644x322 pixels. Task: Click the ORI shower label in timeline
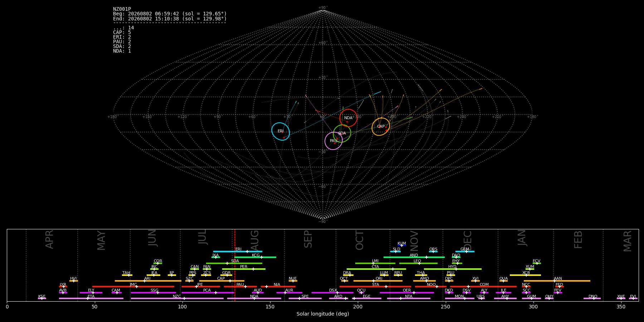tap(379, 279)
